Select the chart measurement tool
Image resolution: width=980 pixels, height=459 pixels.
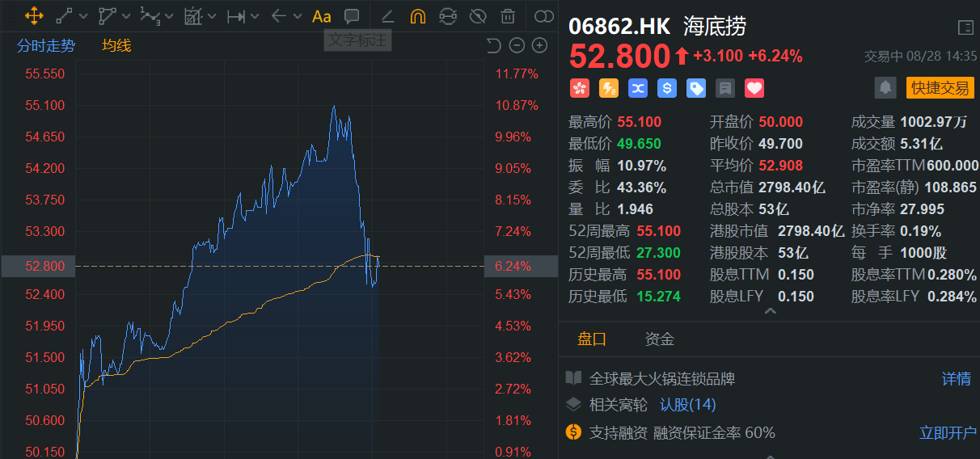(192, 15)
